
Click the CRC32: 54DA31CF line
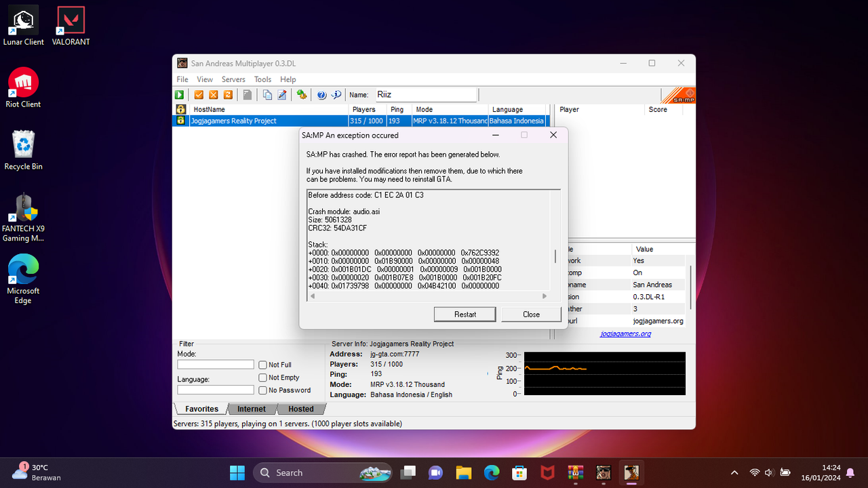(x=337, y=228)
